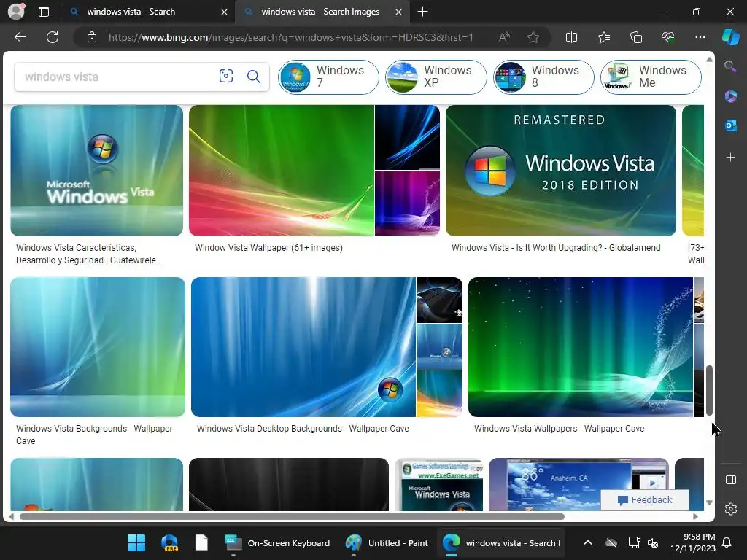The height and width of the screenshot is (560, 747).
Task: Open the Microsoft Windows Vista logo image
Action: [x=97, y=171]
